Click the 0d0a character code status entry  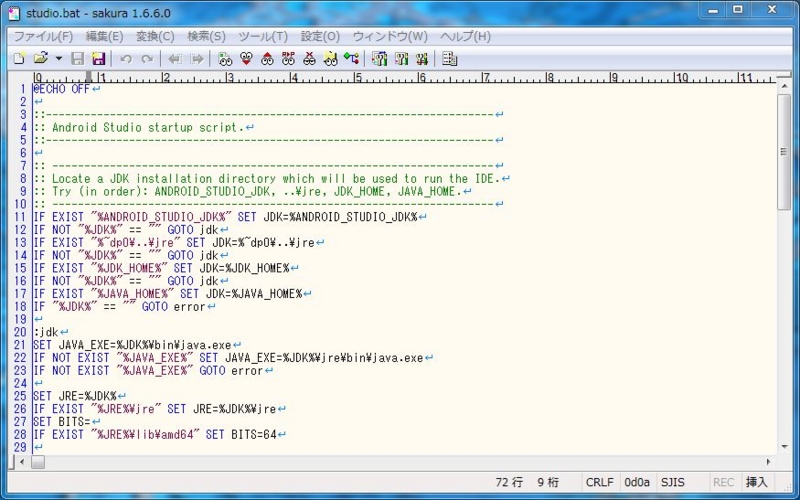637,482
